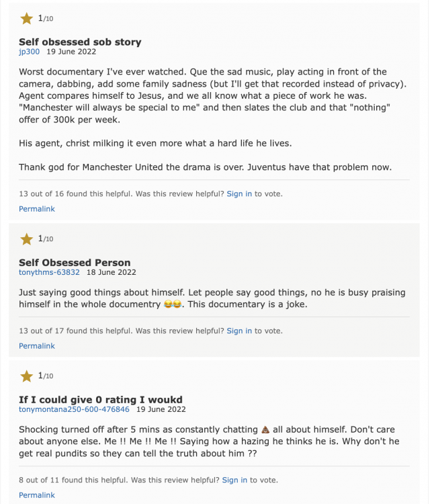
Task: Click the laughing emoji in the documentary review
Action: (x=173, y=304)
